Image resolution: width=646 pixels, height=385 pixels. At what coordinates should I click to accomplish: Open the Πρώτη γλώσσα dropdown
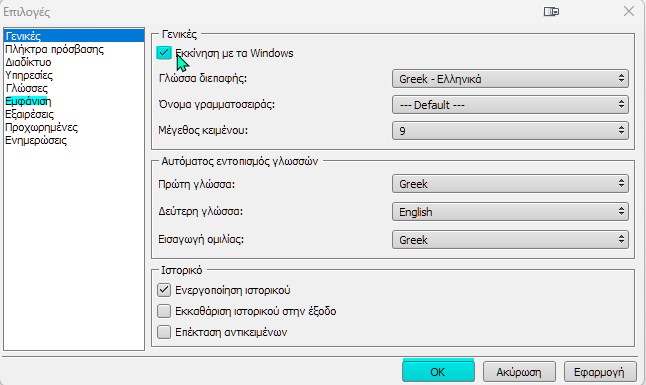(510, 184)
